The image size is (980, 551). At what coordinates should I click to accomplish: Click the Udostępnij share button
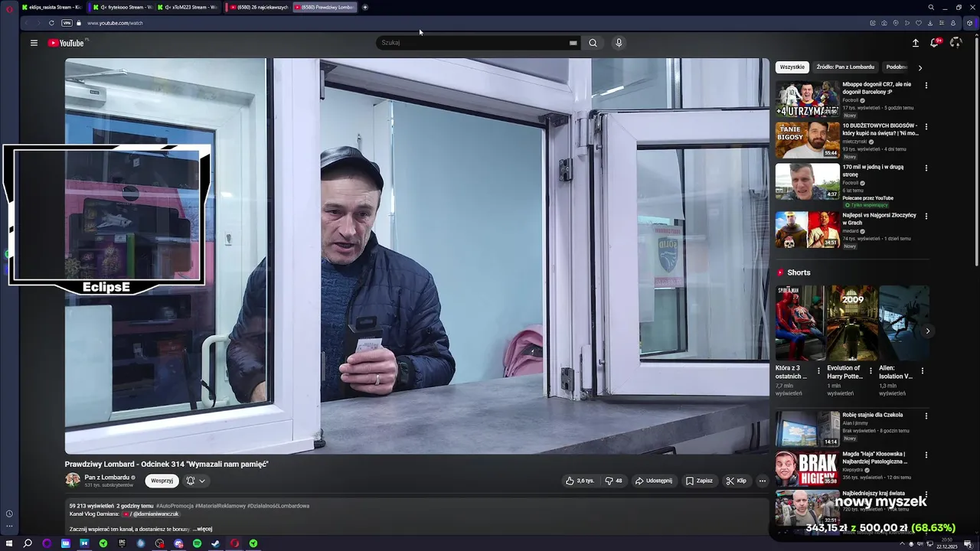[x=653, y=481]
